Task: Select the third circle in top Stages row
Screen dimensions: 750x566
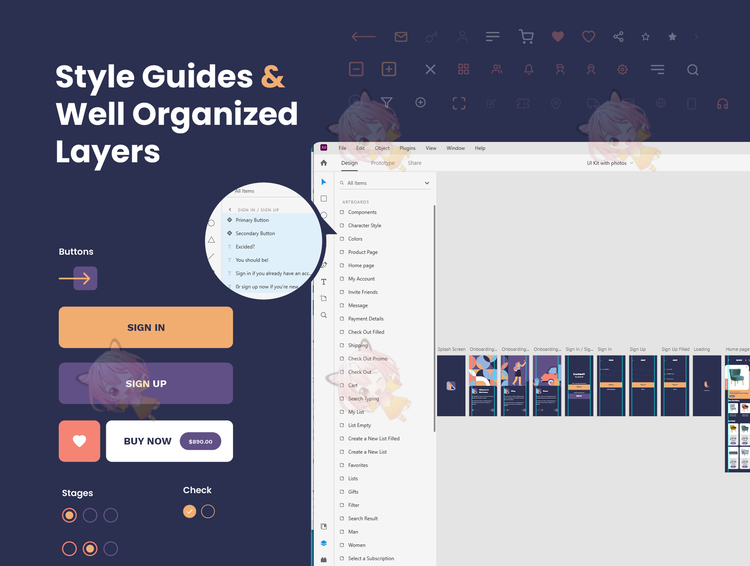Action: tap(110, 515)
